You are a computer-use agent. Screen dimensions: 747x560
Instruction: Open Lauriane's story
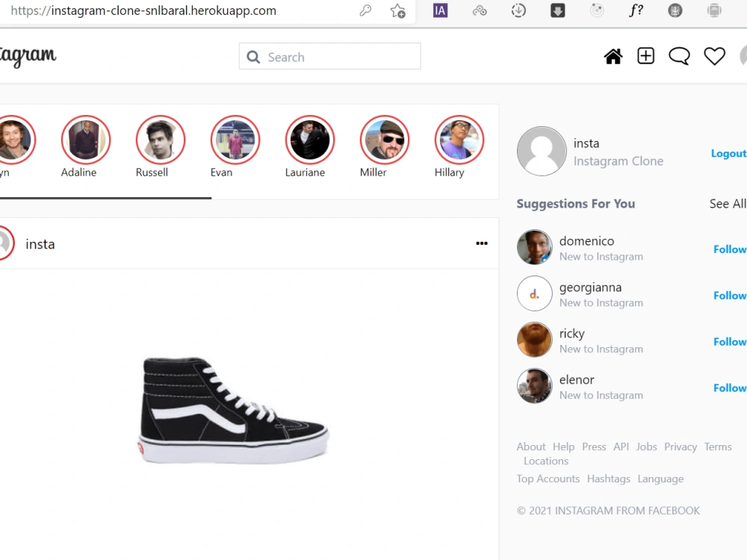click(310, 140)
